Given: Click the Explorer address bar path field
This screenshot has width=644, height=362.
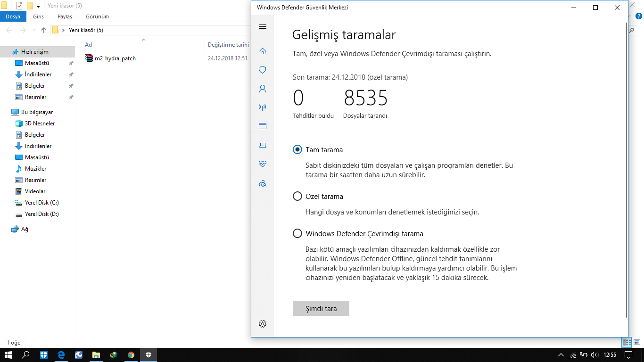Looking at the screenshot, I should click(x=151, y=30).
